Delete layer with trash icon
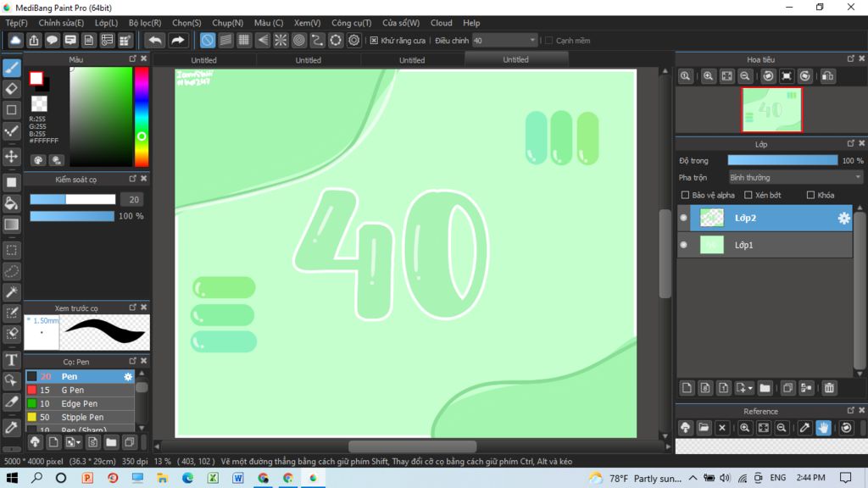The image size is (868, 488). click(x=829, y=388)
